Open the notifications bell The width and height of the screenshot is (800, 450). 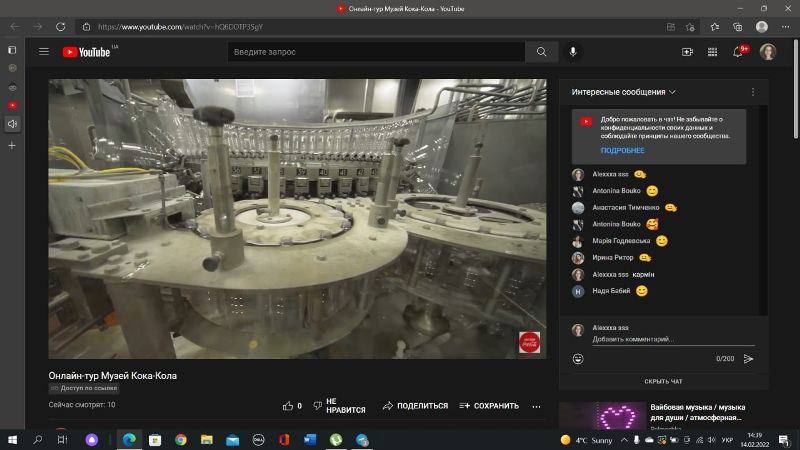tap(739, 52)
